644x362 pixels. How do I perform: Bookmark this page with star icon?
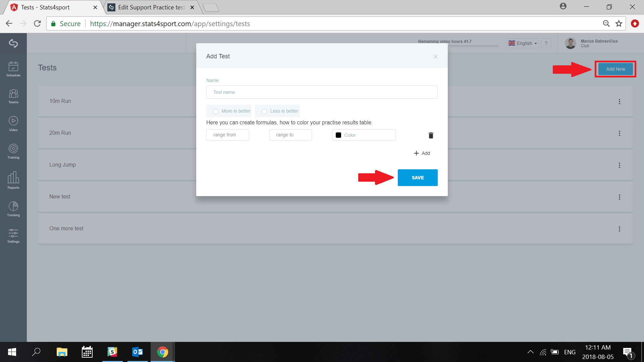click(x=619, y=23)
